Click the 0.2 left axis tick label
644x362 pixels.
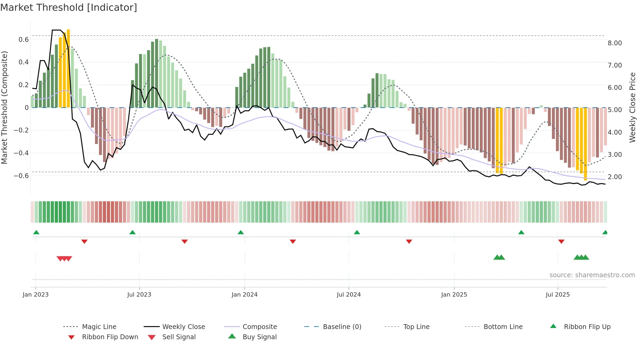pos(24,85)
